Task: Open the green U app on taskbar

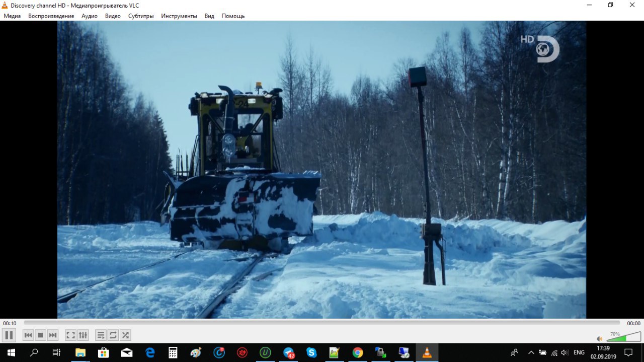Action: click(265, 352)
